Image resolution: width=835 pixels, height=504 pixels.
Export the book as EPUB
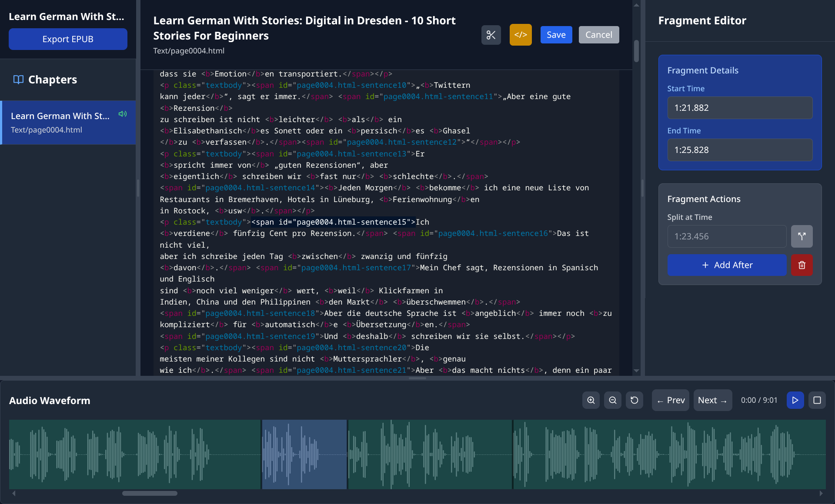(68, 39)
